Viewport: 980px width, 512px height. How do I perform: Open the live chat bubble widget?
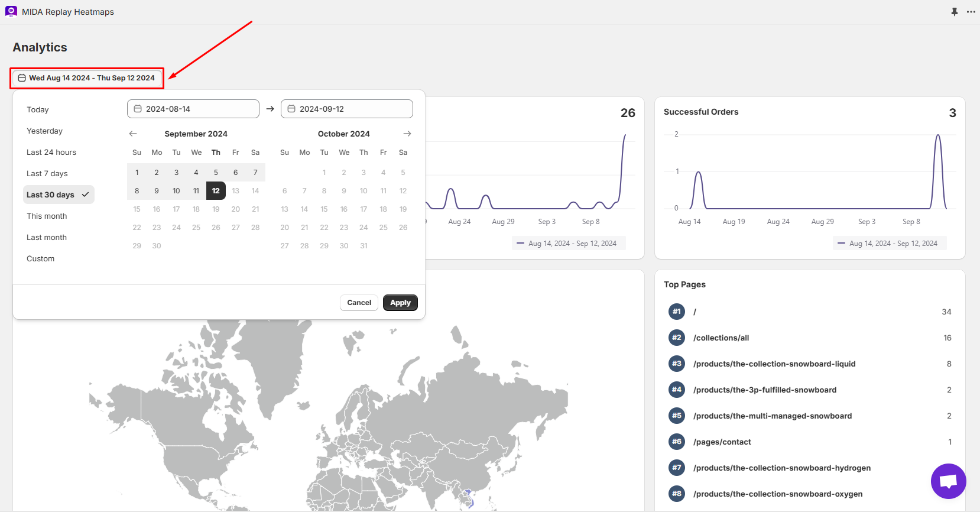coord(948,481)
